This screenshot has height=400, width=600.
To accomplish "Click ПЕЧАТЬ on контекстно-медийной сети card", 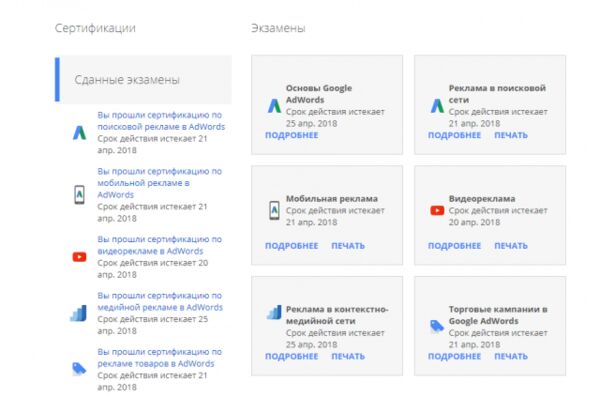I will (348, 356).
